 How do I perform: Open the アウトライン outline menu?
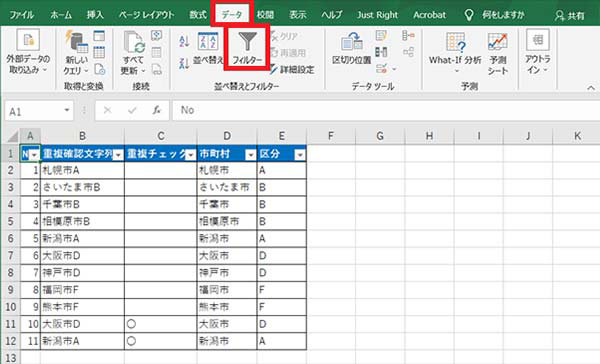(x=538, y=52)
